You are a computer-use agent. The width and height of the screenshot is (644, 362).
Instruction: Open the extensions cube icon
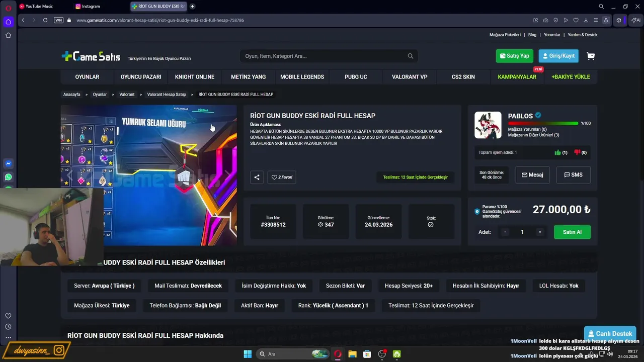[619, 20]
